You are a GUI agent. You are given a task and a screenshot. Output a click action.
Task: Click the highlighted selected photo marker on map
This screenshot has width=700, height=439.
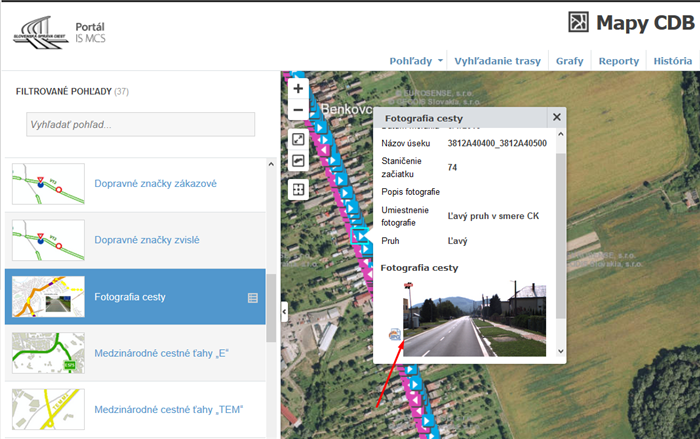359,236
